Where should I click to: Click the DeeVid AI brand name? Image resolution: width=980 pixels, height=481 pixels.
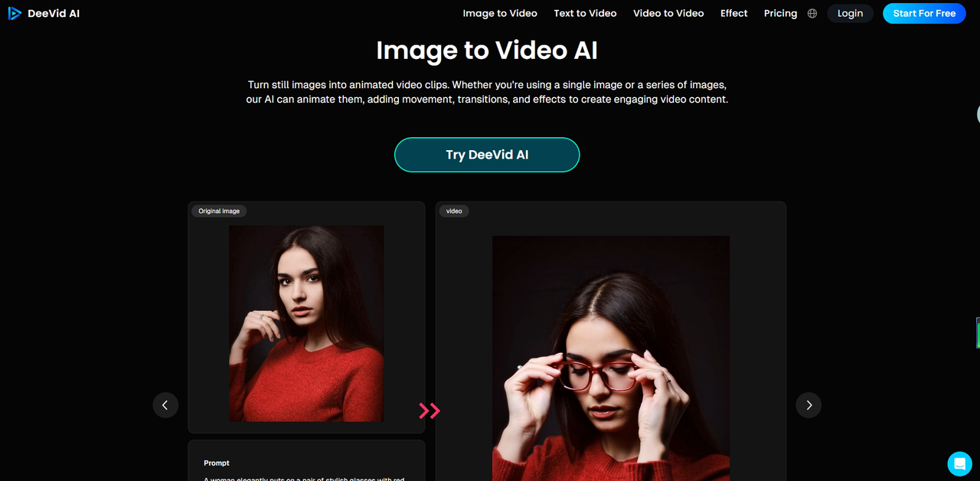tap(54, 13)
